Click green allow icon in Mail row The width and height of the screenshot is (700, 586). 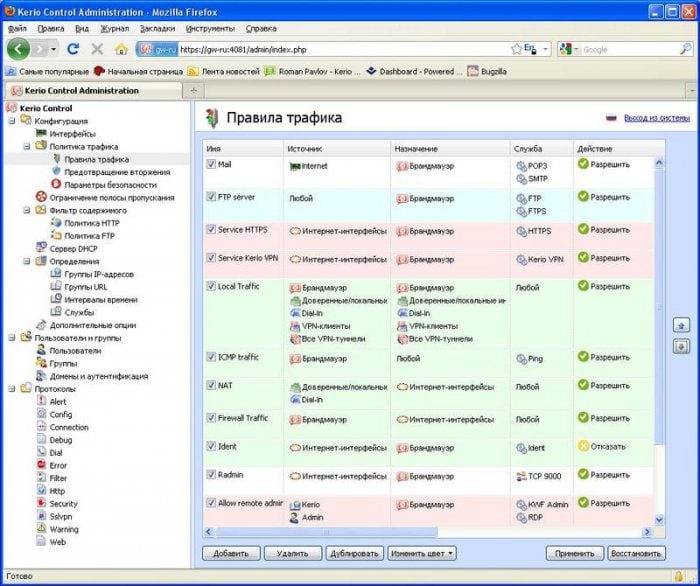point(583,164)
